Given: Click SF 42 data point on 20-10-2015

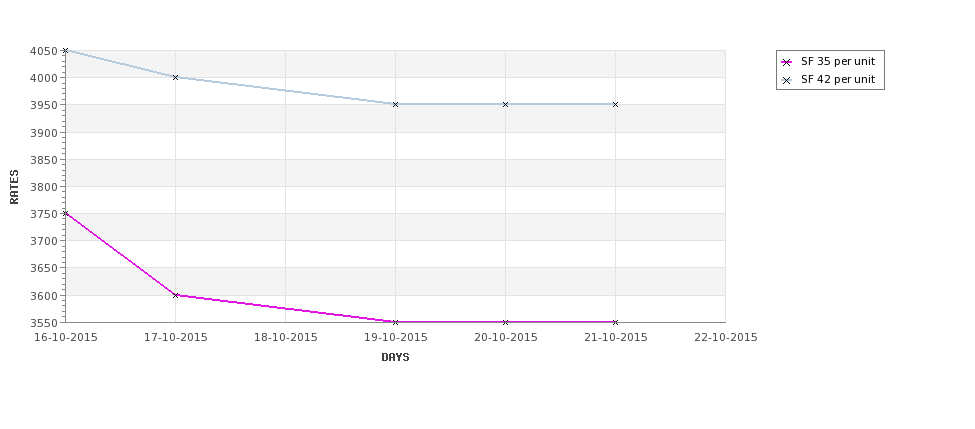Looking at the screenshot, I should (506, 104).
